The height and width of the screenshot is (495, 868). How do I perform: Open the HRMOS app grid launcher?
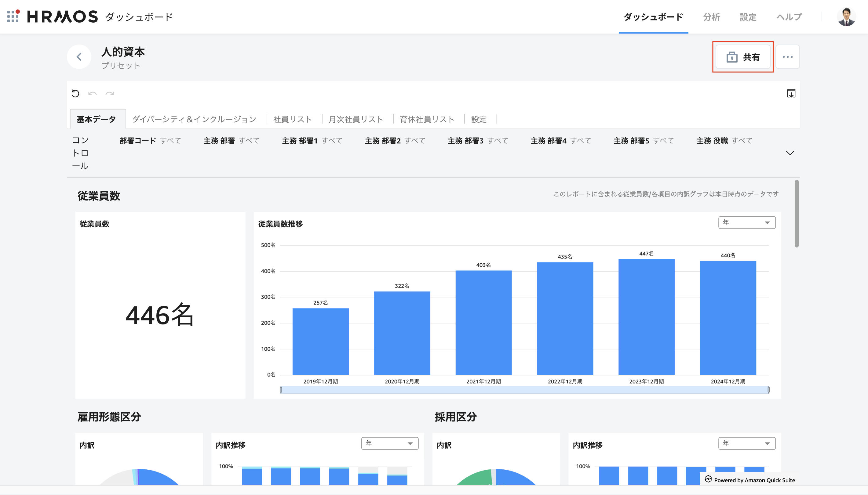13,16
